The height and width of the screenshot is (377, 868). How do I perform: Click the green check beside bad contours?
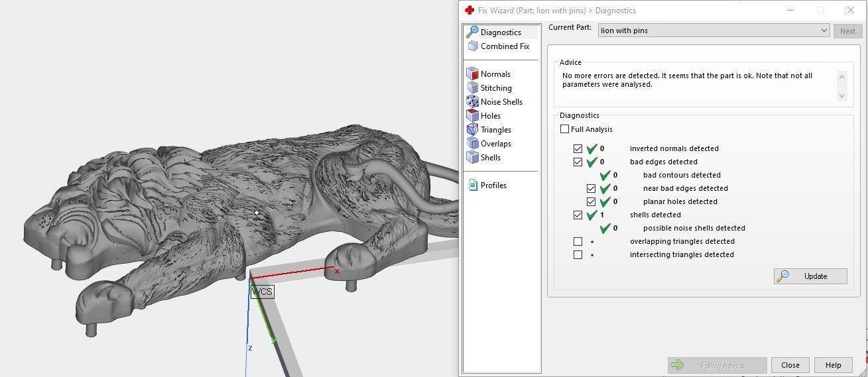pyautogui.click(x=605, y=175)
